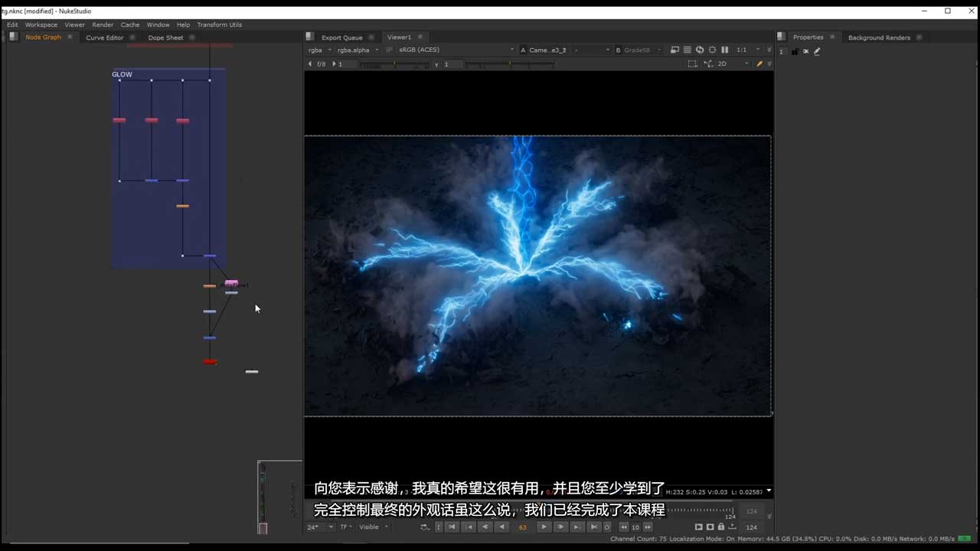Switch to the Curve Editor tab
Screen dimensions: 980x551
tap(104, 37)
